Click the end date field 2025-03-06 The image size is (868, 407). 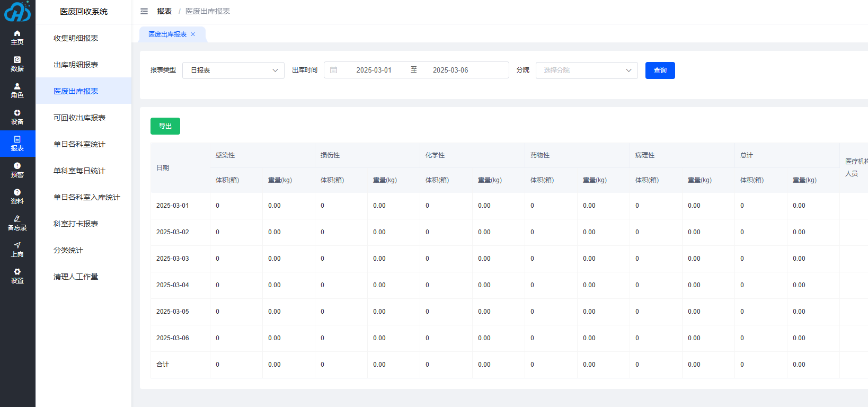pos(450,70)
